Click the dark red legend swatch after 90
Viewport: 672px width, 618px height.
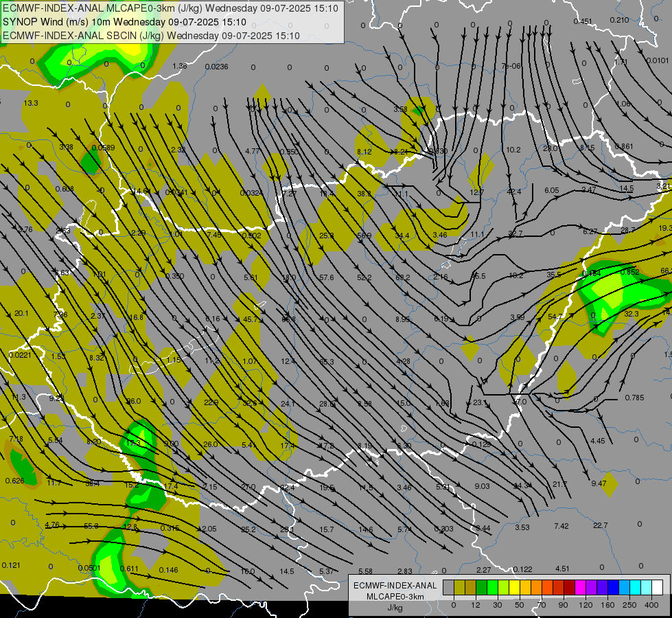pyautogui.click(x=569, y=588)
